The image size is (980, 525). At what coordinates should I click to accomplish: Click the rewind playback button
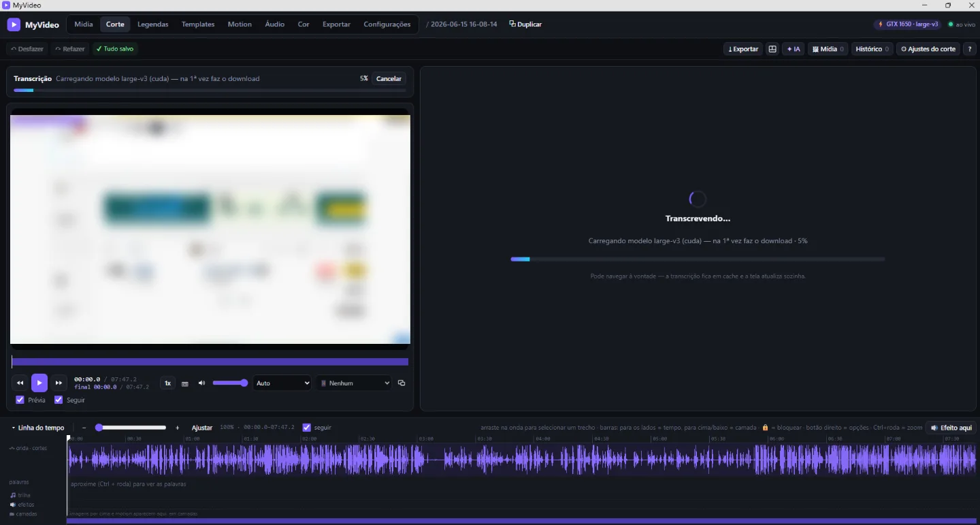[20, 383]
